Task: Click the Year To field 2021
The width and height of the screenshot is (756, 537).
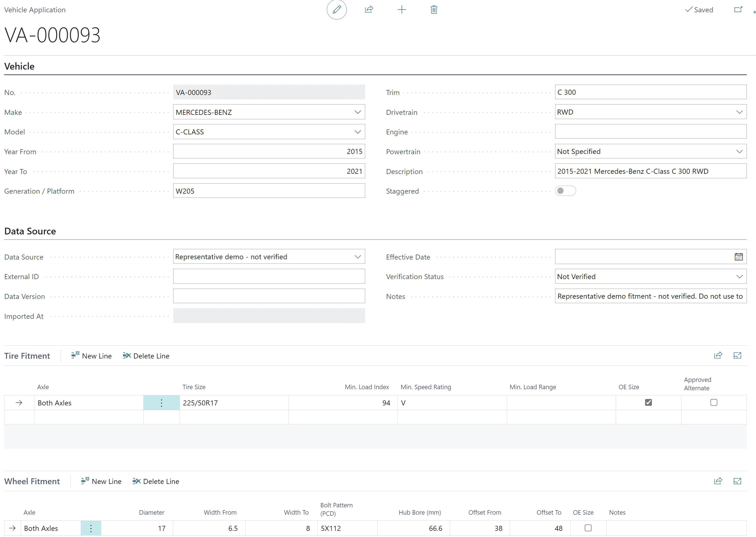Action: pos(269,171)
